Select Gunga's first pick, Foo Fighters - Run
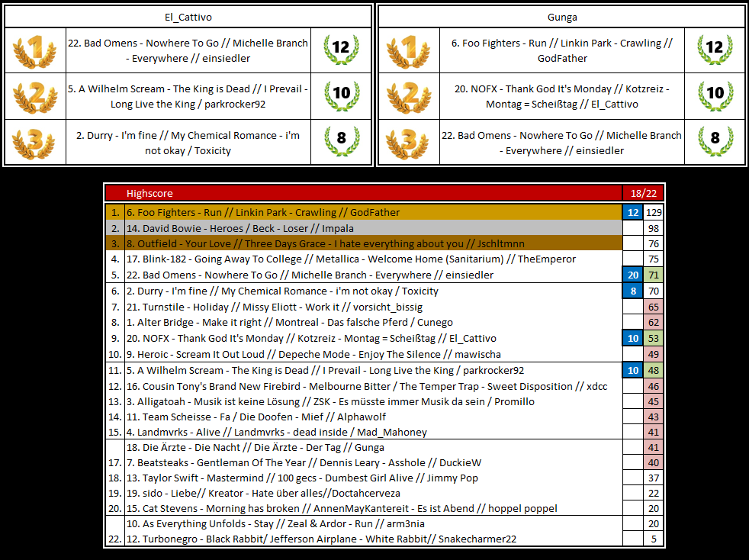 [562, 50]
